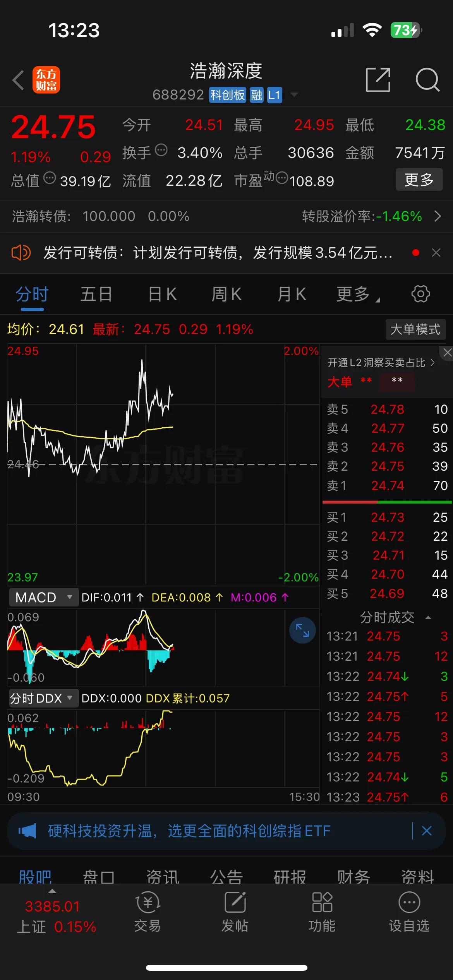Tap the battery indicator in status bar

tap(406, 30)
